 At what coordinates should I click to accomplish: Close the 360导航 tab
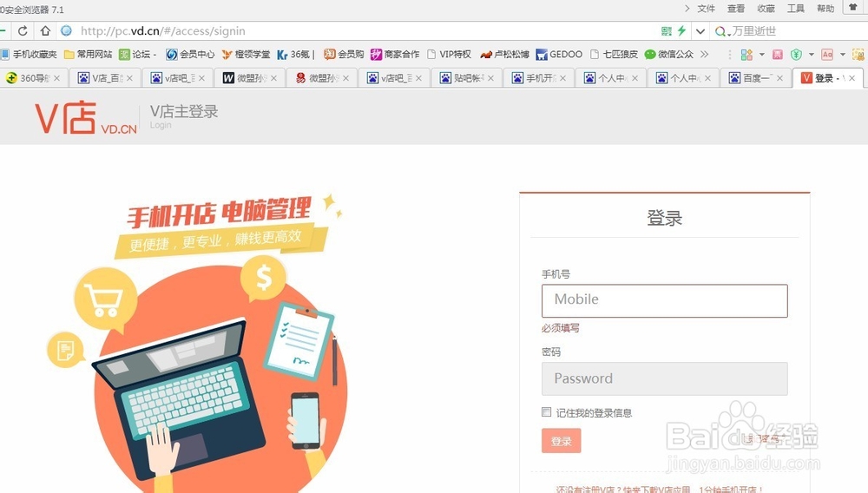pyautogui.click(x=57, y=78)
